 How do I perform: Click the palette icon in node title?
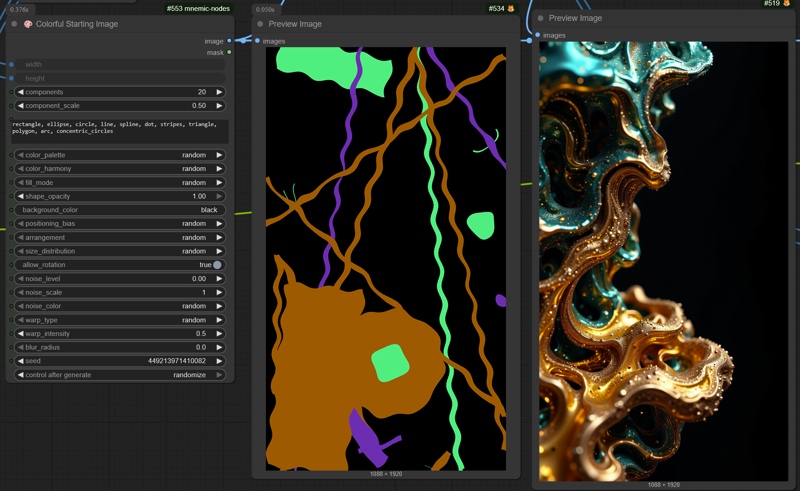(28, 24)
